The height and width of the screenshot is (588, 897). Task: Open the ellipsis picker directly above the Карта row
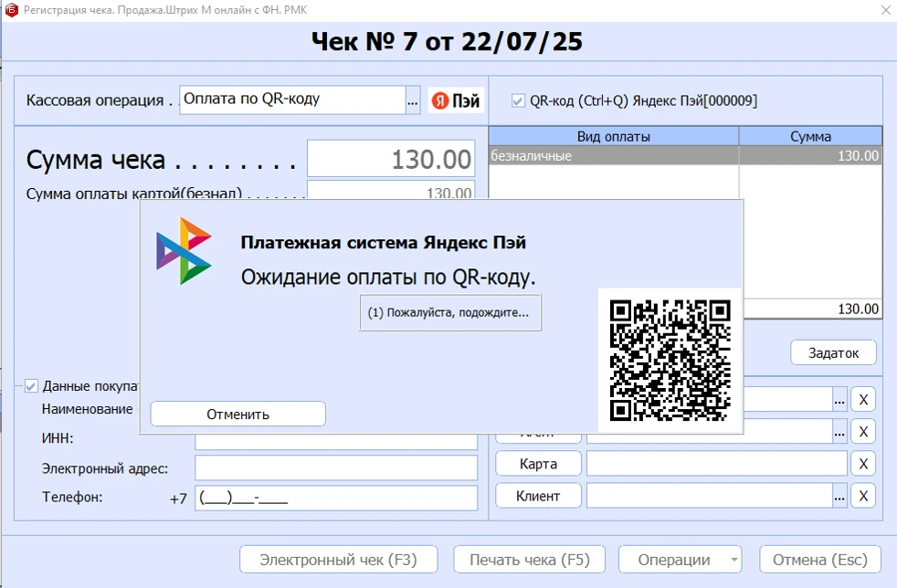click(839, 432)
